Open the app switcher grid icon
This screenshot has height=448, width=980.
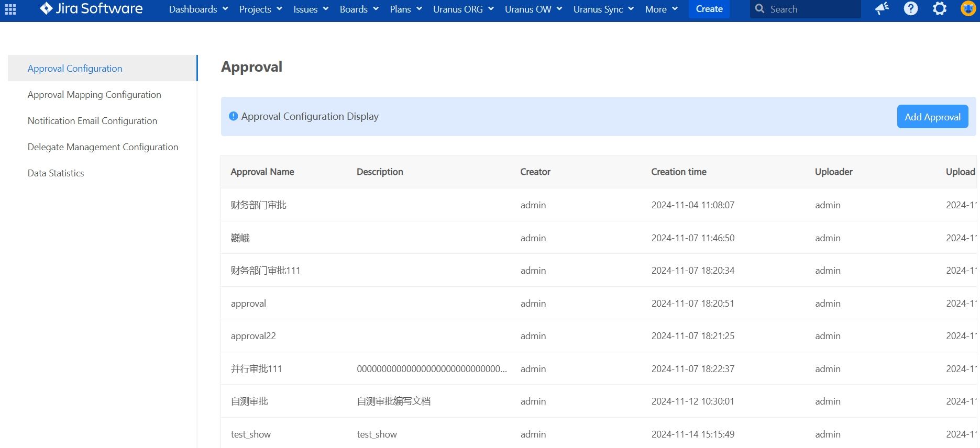coord(10,9)
